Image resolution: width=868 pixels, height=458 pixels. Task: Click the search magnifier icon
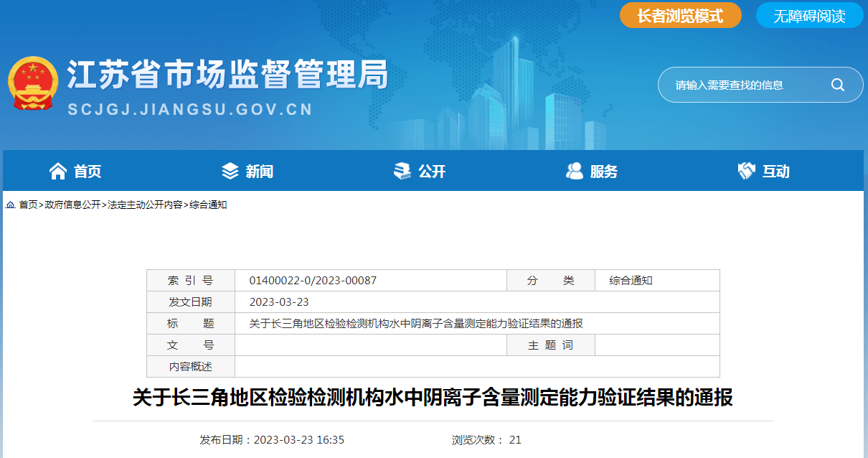tap(838, 85)
